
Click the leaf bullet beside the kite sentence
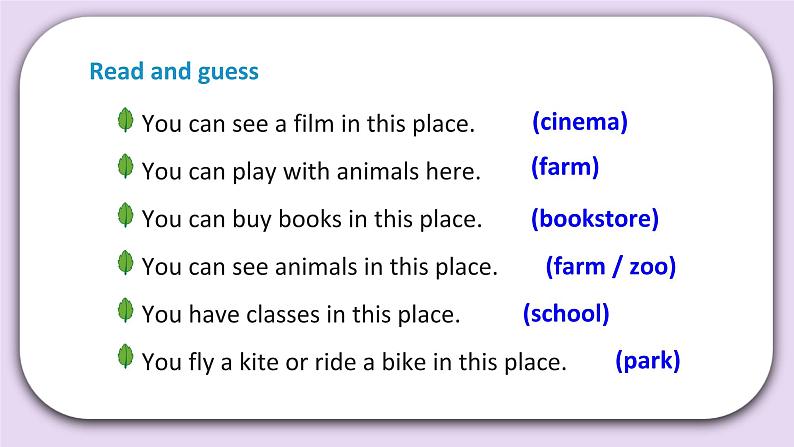pos(126,357)
